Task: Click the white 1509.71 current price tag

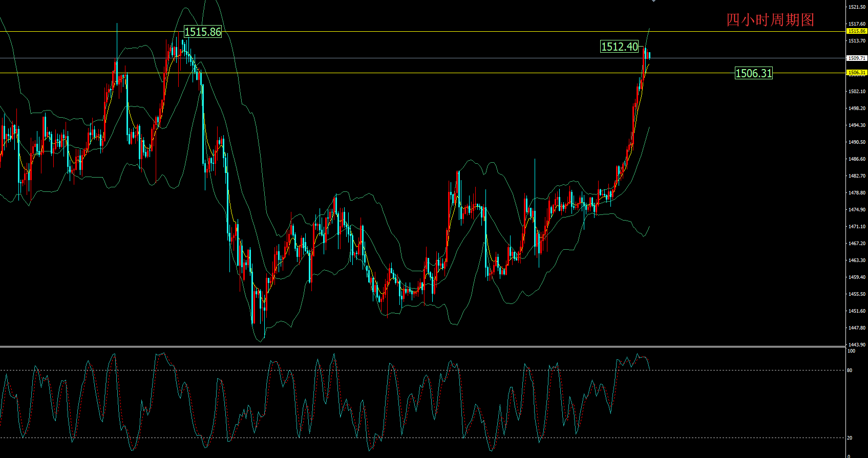Action: tap(857, 58)
